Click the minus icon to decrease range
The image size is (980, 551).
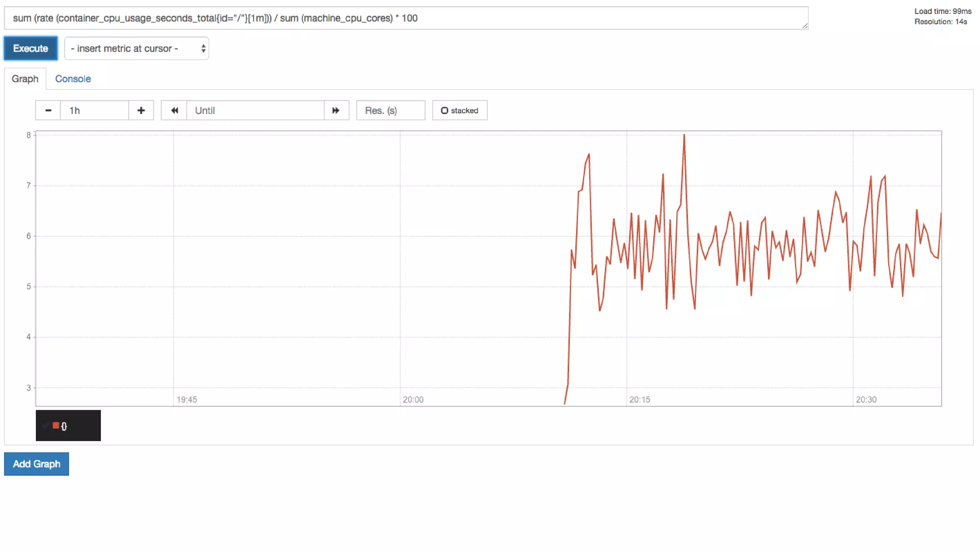tap(48, 110)
